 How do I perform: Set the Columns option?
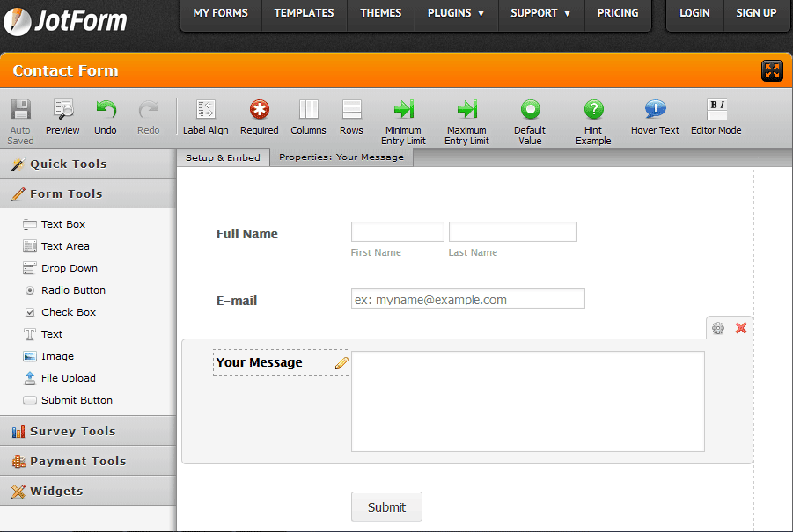click(308, 117)
